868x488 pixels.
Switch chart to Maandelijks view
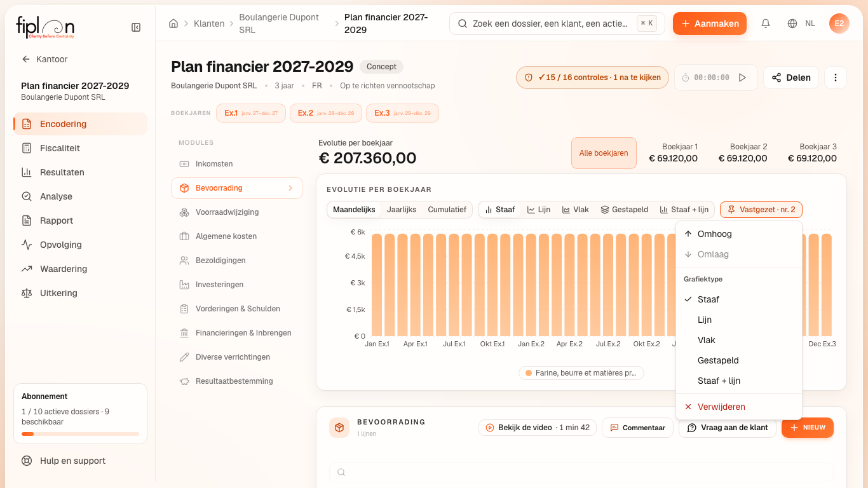(354, 210)
